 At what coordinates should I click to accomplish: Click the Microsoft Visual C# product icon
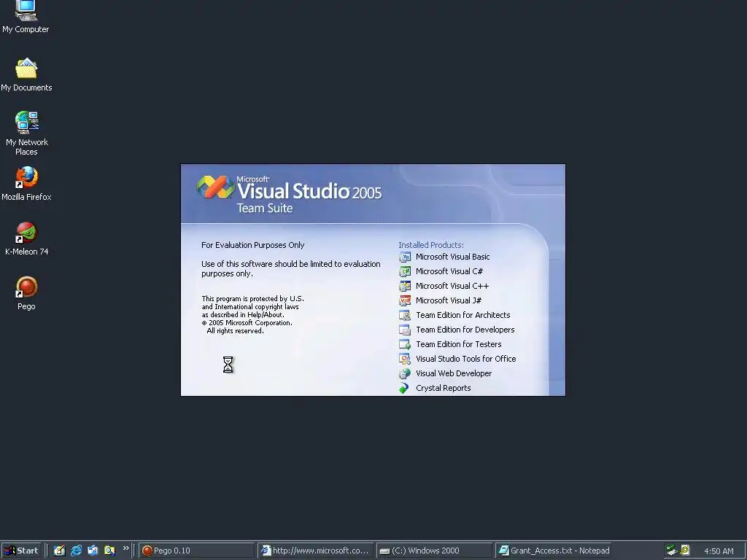pos(404,271)
